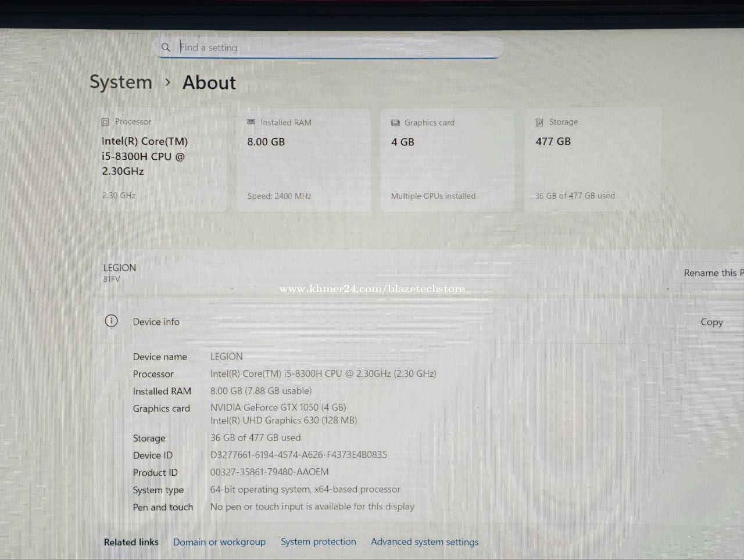Open Advanced system settings link
This screenshot has width=744, height=560.
[425, 542]
